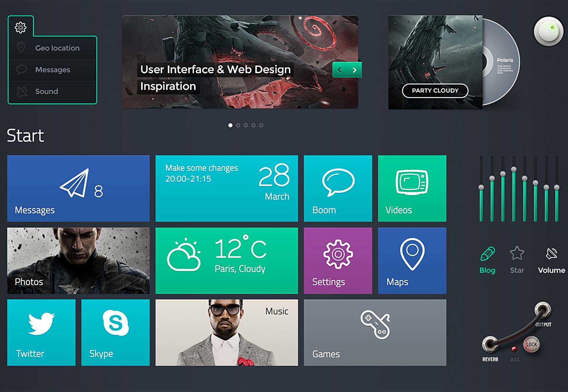Select Sound in the settings menu

(x=46, y=91)
